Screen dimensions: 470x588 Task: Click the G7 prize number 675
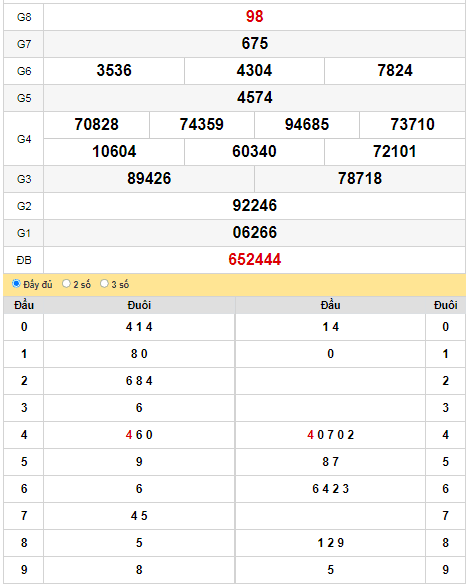point(254,44)
